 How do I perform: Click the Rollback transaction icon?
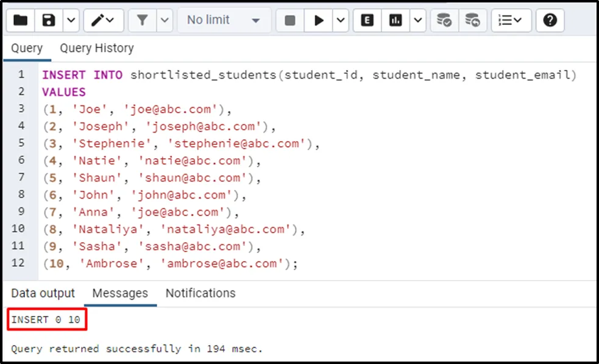coord(472,20)
